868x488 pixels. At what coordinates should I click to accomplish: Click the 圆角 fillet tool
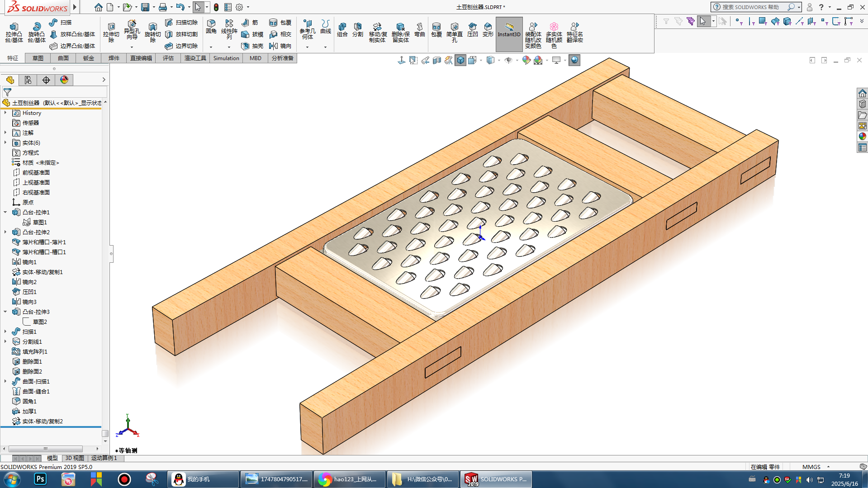tap(211, 27)
